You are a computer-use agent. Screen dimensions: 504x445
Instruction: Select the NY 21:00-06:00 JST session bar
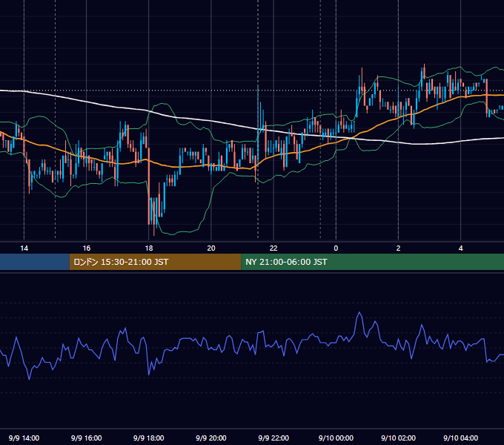[372, 262]
